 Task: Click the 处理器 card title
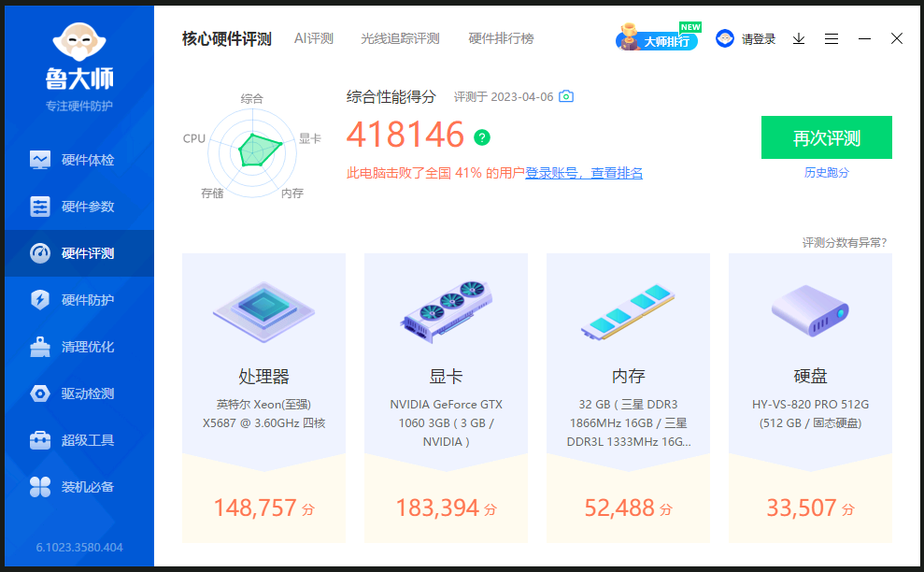point(264,376)
